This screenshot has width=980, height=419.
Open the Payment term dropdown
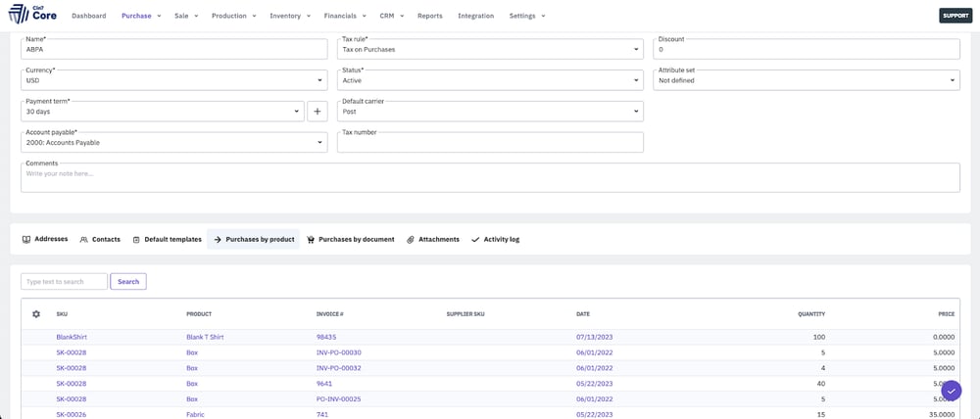click(x=163, y=112)
